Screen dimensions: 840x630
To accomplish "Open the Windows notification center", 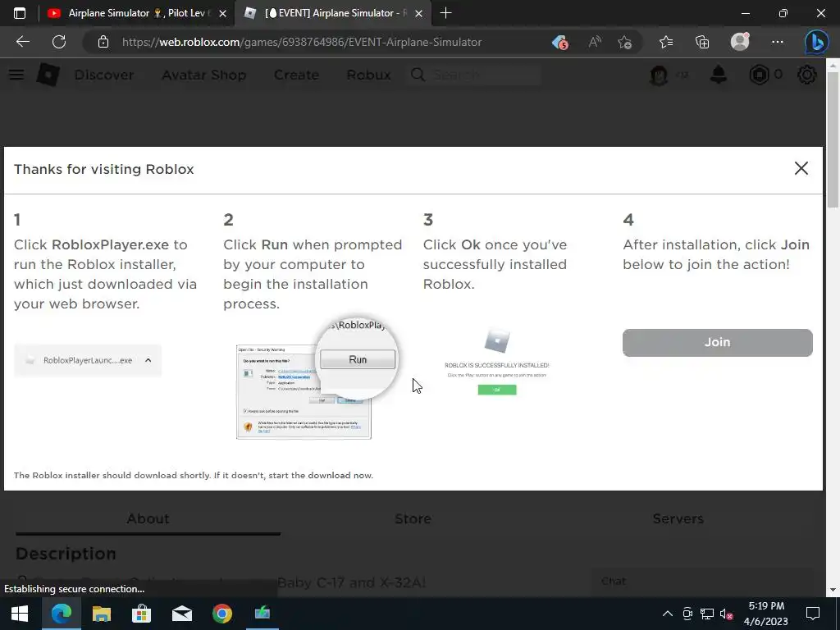I will point(813,614).
